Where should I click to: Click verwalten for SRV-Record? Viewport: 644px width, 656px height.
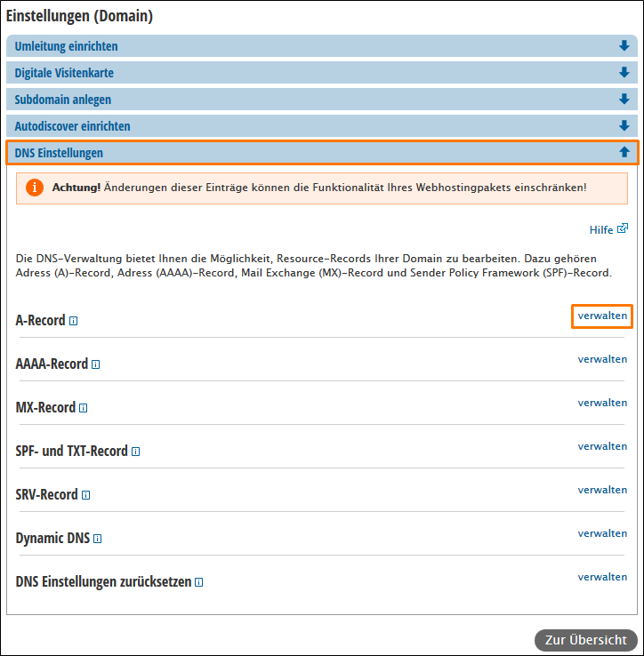click(x=602, y=490)
